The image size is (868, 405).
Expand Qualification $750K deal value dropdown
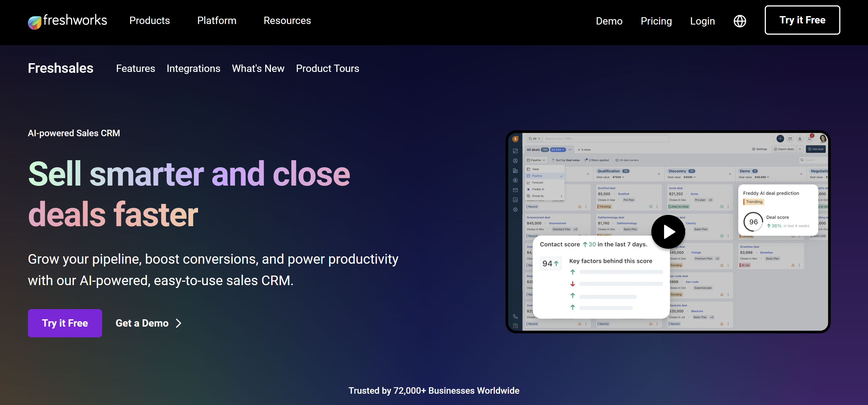pyautogui.click(x=618, y=177)
